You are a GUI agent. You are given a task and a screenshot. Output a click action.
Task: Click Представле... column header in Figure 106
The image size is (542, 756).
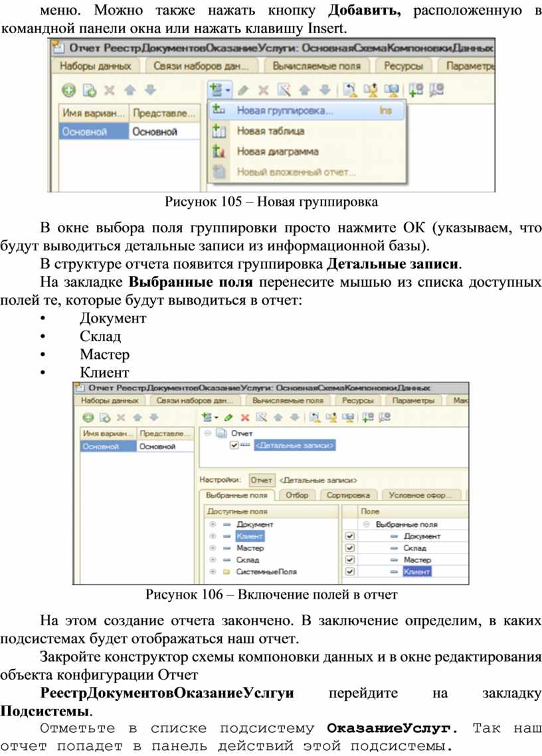coord(165,433)
